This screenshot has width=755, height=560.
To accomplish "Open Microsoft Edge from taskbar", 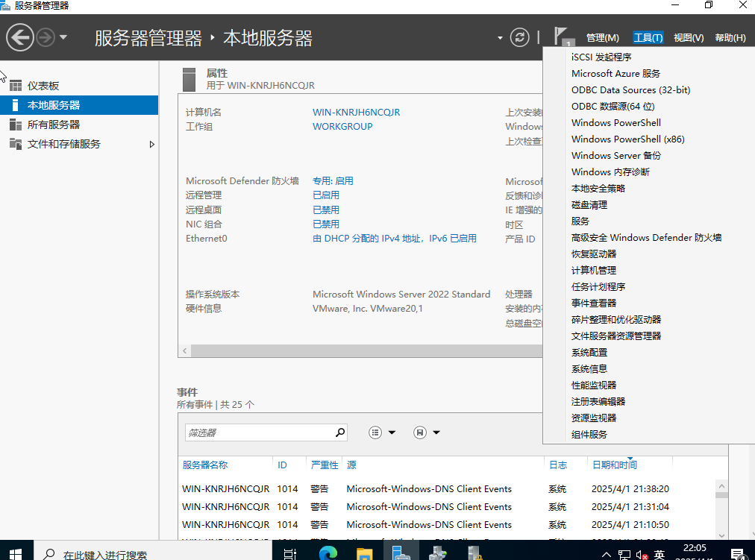I will tap(328, 553).
